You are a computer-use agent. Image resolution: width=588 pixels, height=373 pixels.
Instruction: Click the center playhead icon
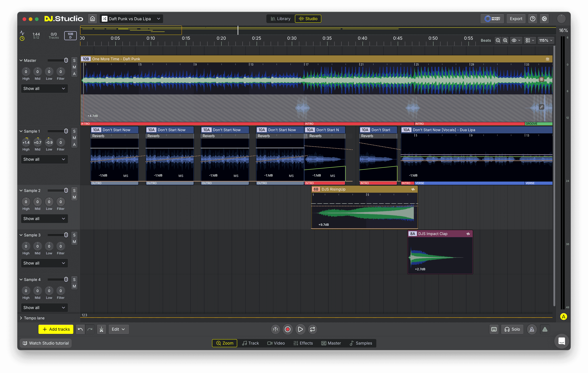(x=275, y=329)
